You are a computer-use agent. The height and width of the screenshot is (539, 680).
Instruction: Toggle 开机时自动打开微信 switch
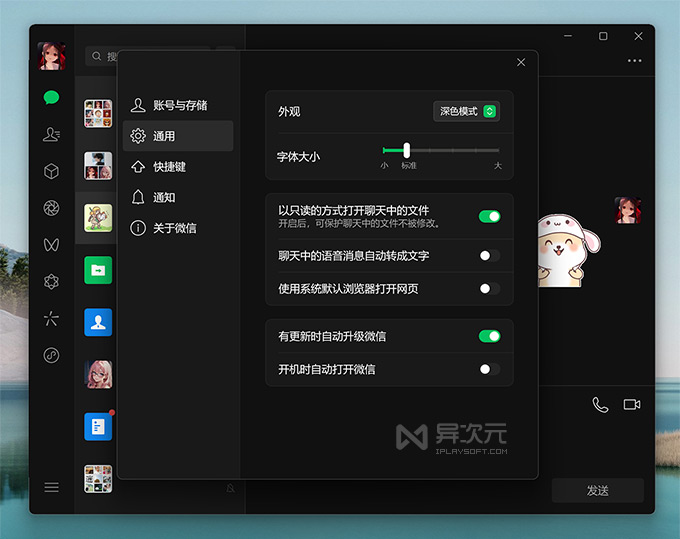coord(490,369)
